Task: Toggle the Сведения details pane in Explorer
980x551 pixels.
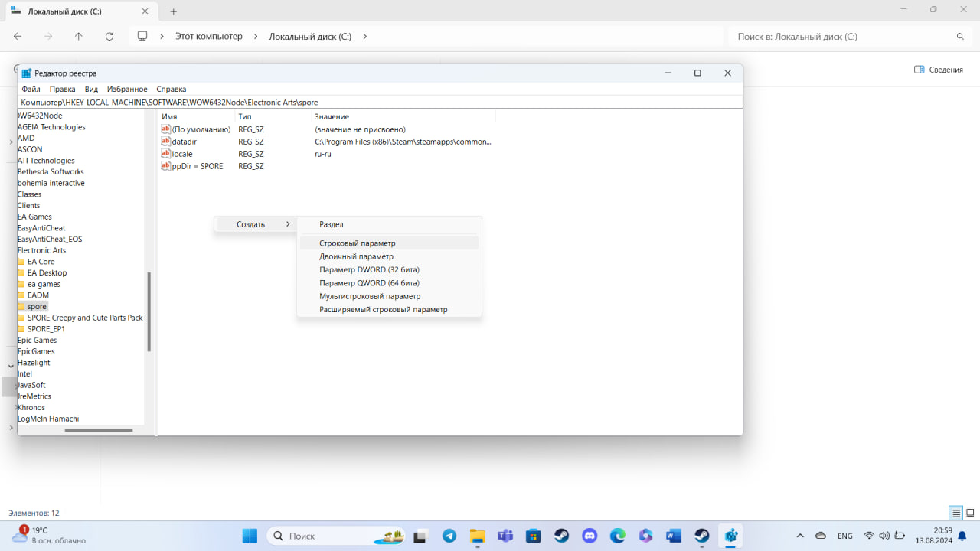Action: tap(939, 70)
